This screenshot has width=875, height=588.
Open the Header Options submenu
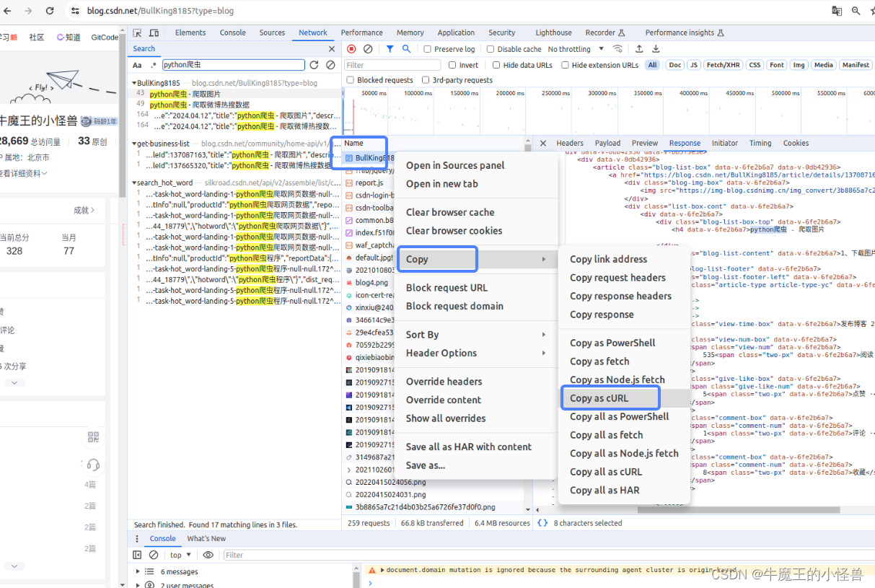[476, 353]
